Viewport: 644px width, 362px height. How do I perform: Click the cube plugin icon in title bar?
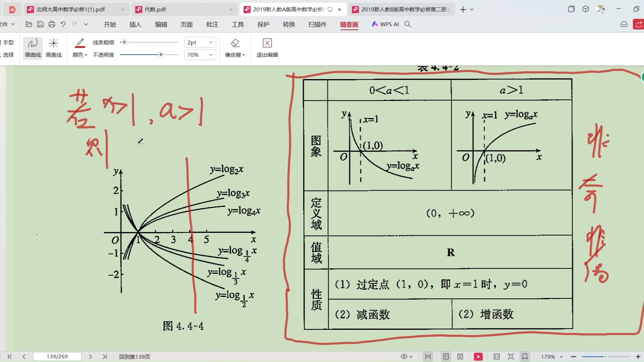coord(586,9)
